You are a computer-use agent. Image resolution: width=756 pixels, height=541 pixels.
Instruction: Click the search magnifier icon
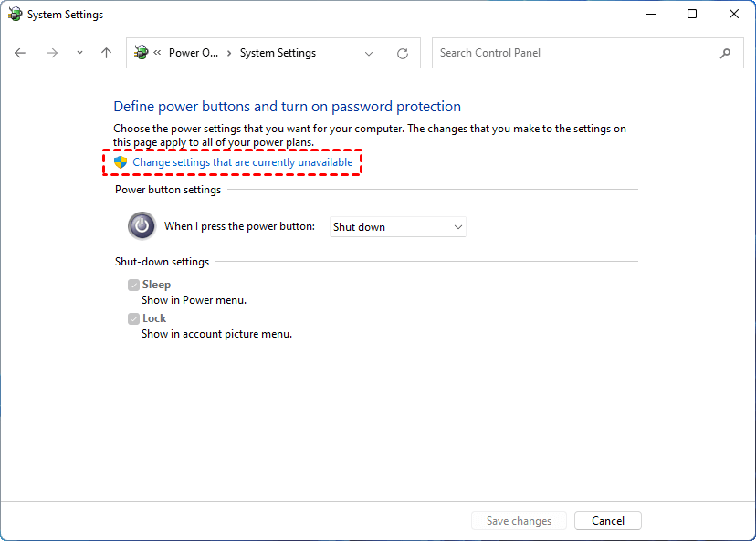point(725,53)
